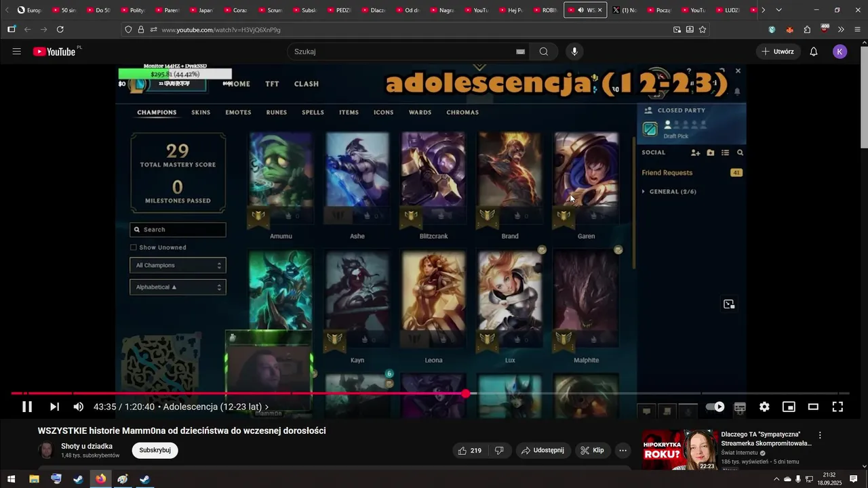The image size is (868, 488).
Task: Open the Firefox Picture-in-Picture overlay toggle
Action: pos(729,304)
